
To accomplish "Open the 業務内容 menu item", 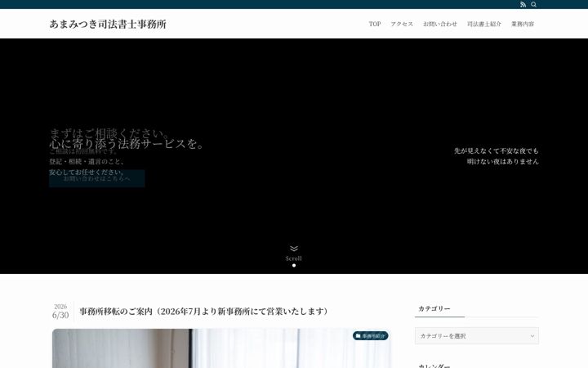I will click(523, 24).
